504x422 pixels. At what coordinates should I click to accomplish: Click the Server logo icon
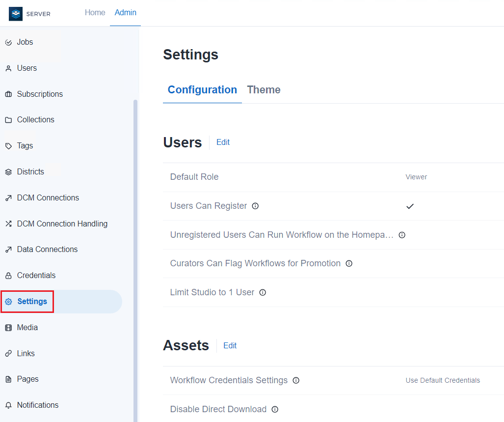[16, 14]
